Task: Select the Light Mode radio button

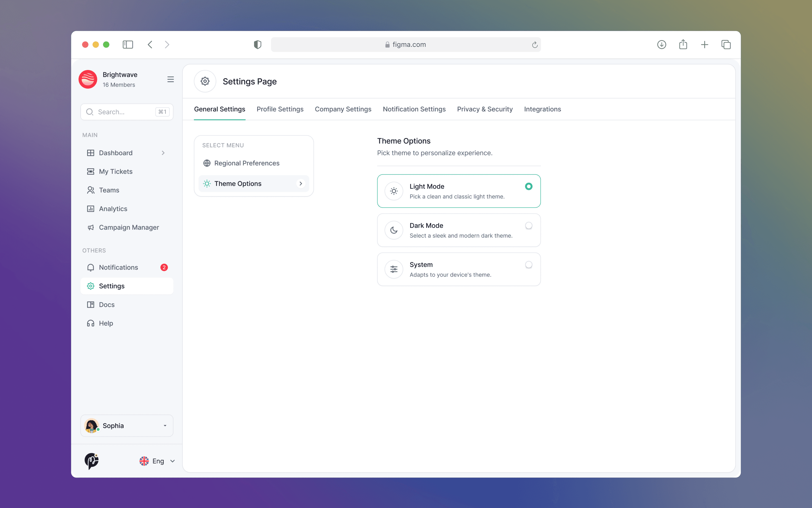Action: point(529,187)
